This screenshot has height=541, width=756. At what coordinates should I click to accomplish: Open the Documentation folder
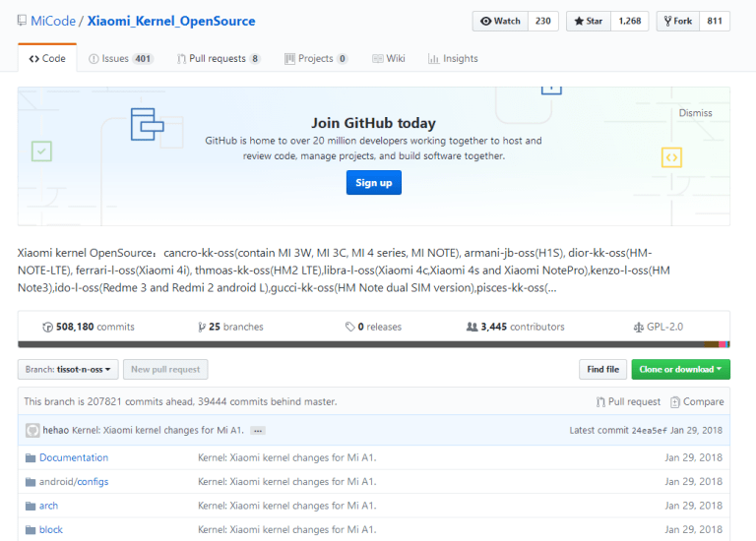coord(74,457)
